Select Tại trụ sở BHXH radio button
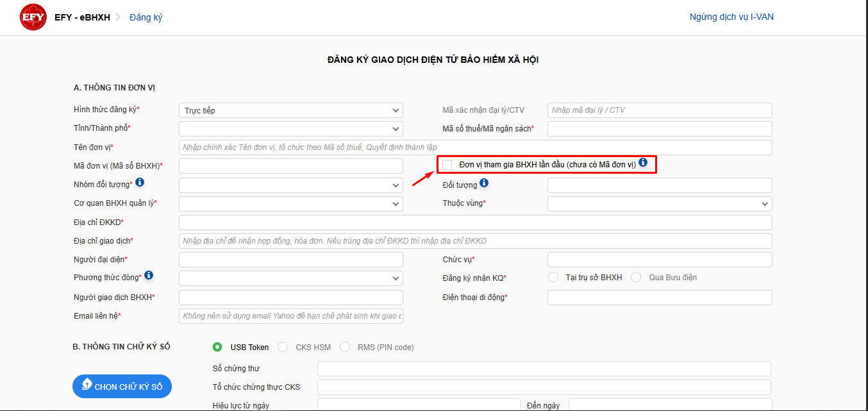The width and height of the screenshot is (868, 411). (553, 278)
